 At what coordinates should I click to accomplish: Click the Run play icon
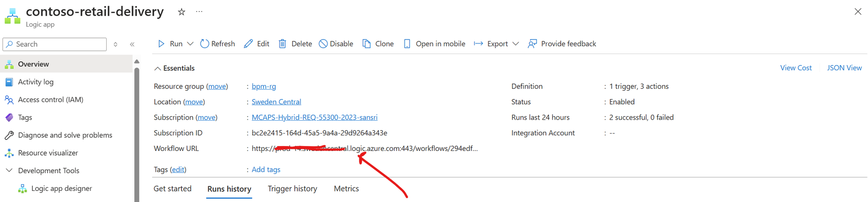[x=161, y=44]
